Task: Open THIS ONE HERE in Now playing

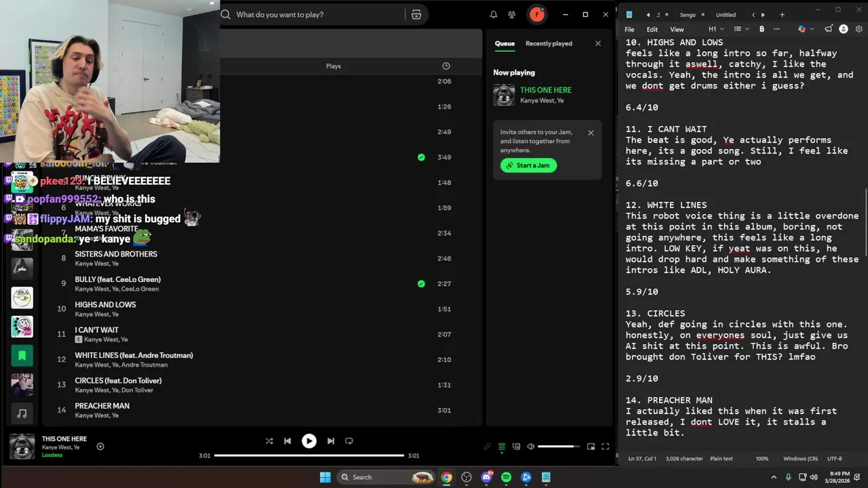Action: [x=546, y=90]
